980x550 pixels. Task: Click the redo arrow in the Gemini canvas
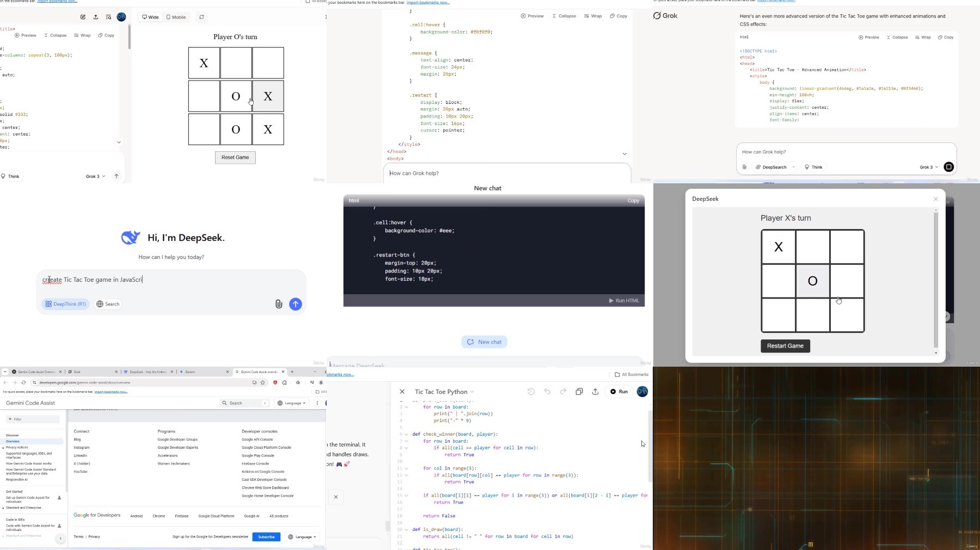click(563, 392)
